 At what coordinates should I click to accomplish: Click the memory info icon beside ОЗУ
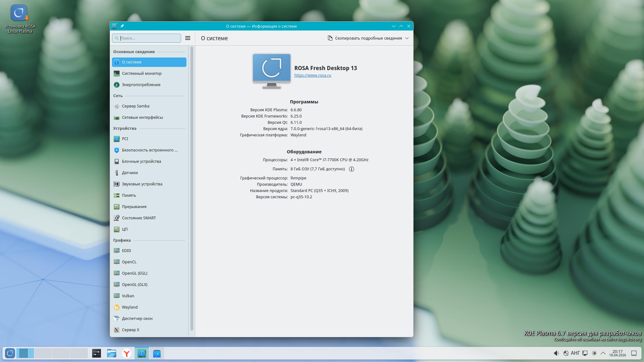pos(352,169)
